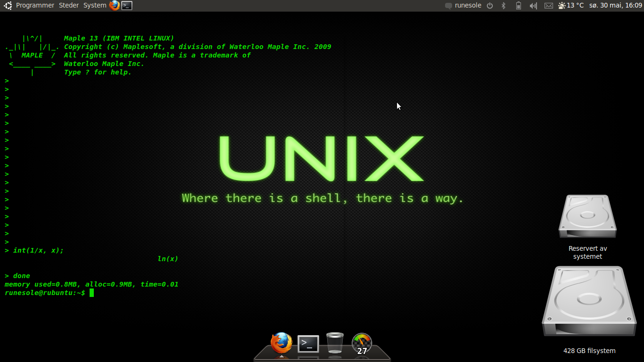Open the Bluetooth indicator
The image size is (644, 362).
click(x=504, y=6)
